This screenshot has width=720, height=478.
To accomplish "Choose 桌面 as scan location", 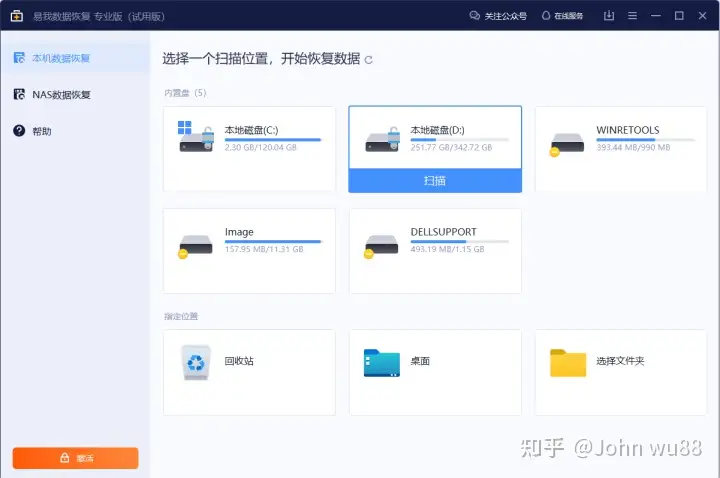I will pos(435,372).
